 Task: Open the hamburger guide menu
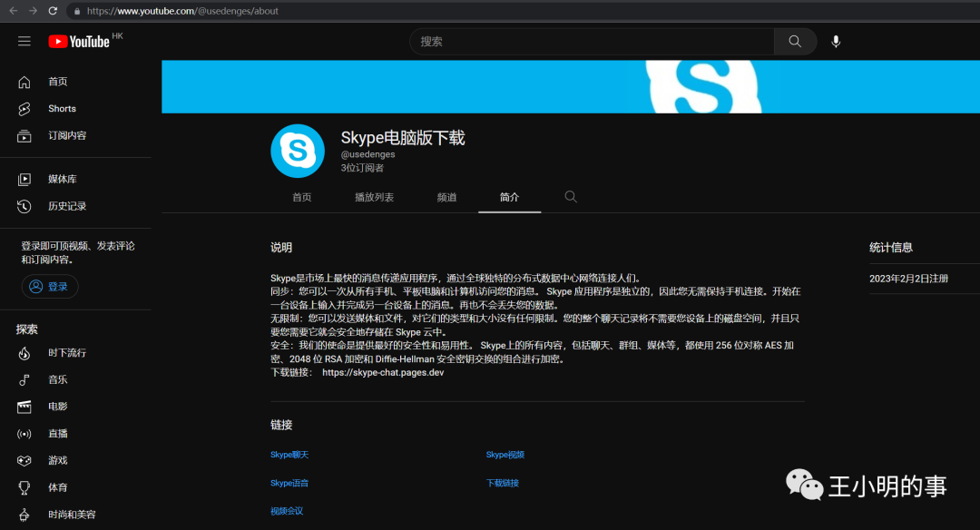coord(24,41)
